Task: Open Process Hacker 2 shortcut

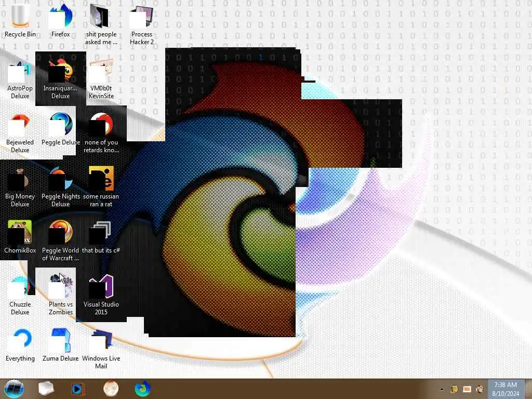Action: [142, 25]
